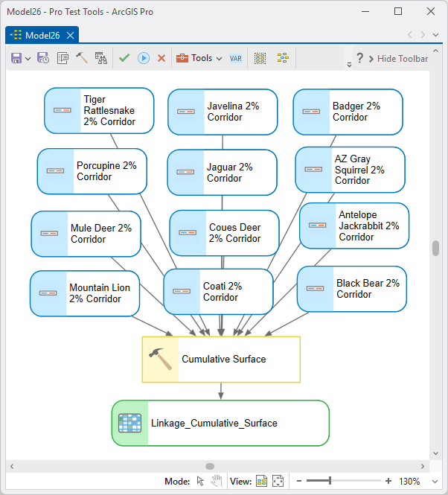
Task: Go to previous tab with left chevron
Action: coord(410,35)
